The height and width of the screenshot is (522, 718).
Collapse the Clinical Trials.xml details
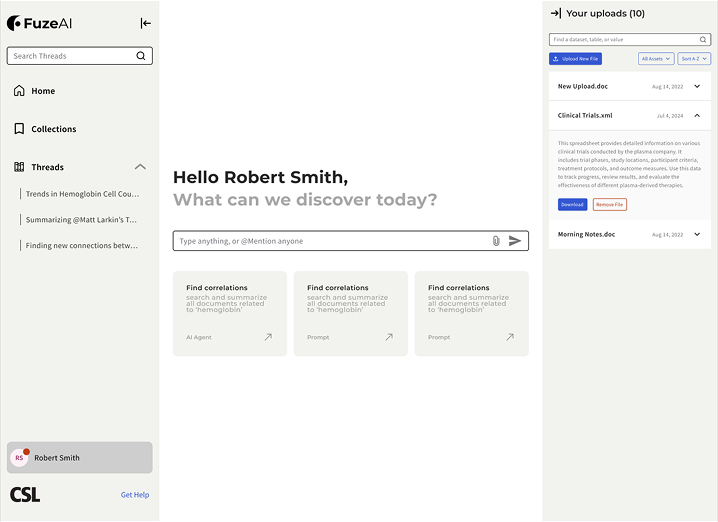coord(697,116)
